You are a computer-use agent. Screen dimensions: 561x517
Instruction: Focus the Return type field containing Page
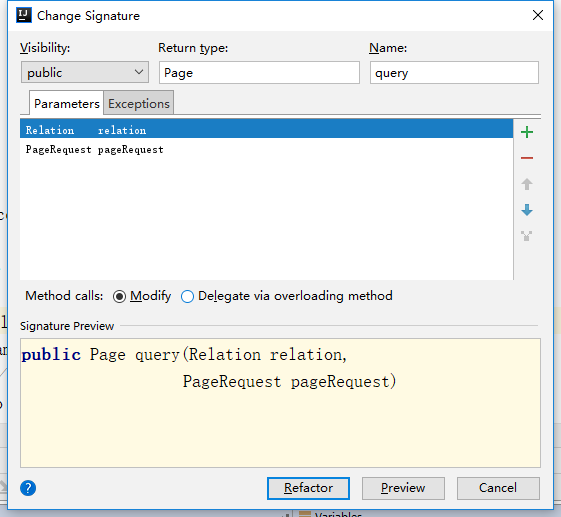click(x=259, y=73)
